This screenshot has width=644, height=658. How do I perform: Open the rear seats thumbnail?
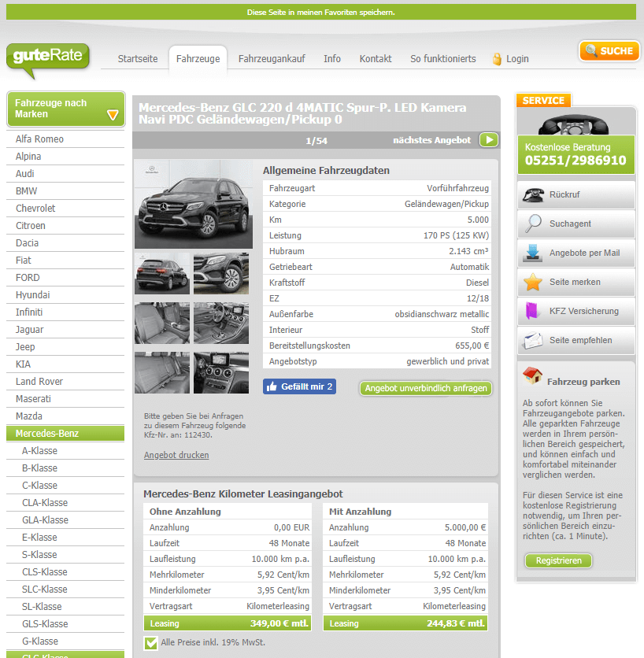(x=162, y=372)
